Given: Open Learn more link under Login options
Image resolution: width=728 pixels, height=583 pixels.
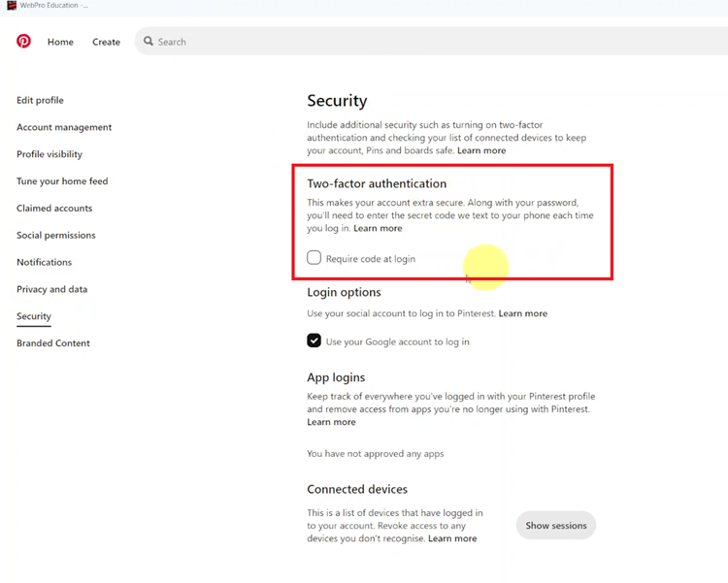Looking at the screenshot, I should click(x=523, y=313).
